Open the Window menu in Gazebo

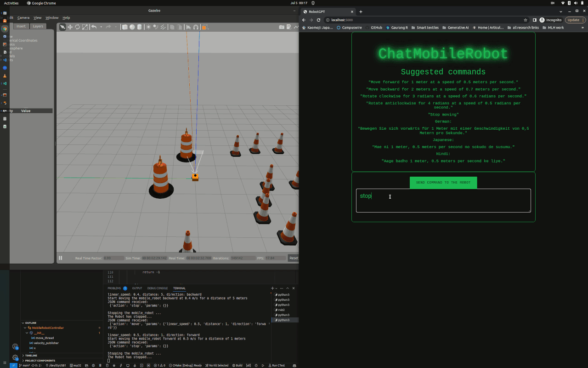(x=52, y=17)
